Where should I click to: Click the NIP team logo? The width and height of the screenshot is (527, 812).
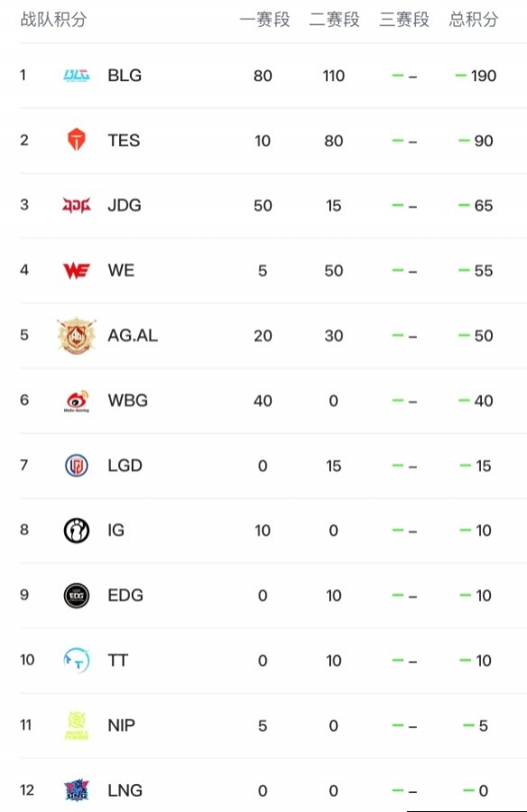(76, 725)
